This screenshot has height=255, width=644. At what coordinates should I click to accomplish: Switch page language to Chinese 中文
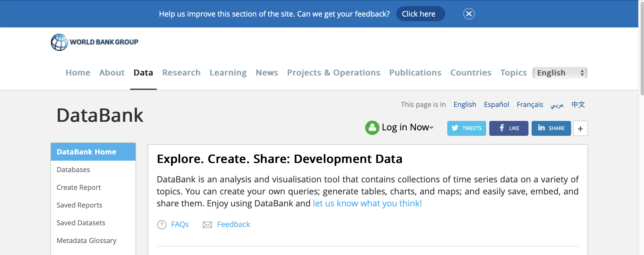tap(578, 104)
